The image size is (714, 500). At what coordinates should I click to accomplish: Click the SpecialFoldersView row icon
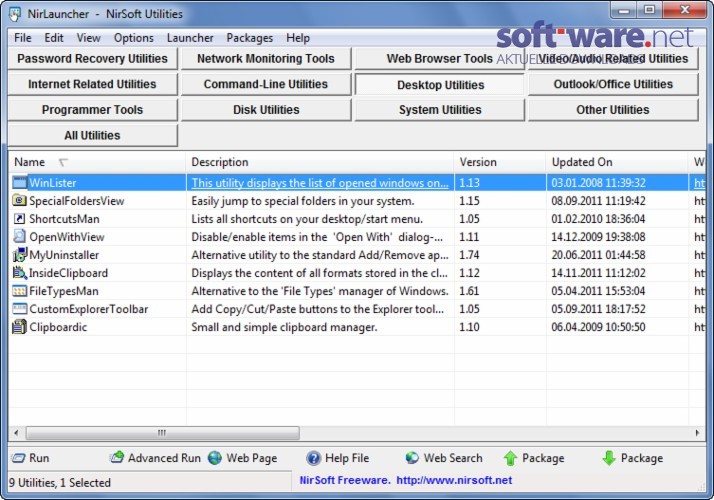[x=20, y=200]
